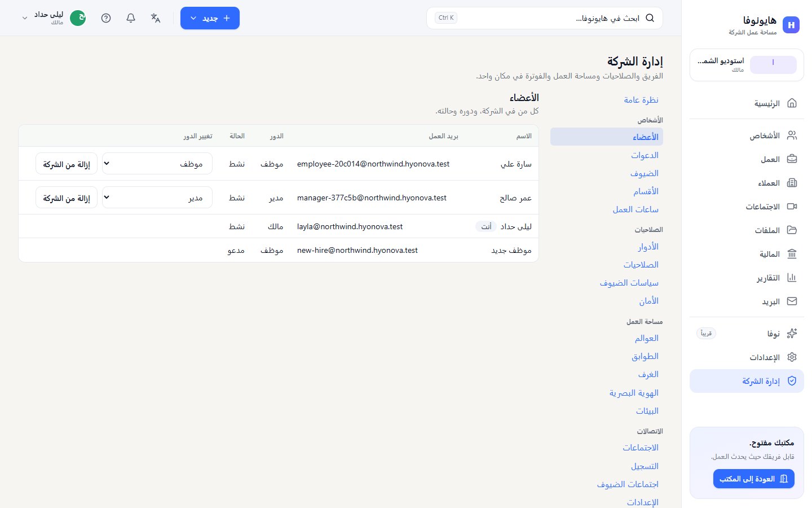Click the إدارة الشركة shield icon
The height and width of the screenshot is (508, 812).
click(792, 381)
